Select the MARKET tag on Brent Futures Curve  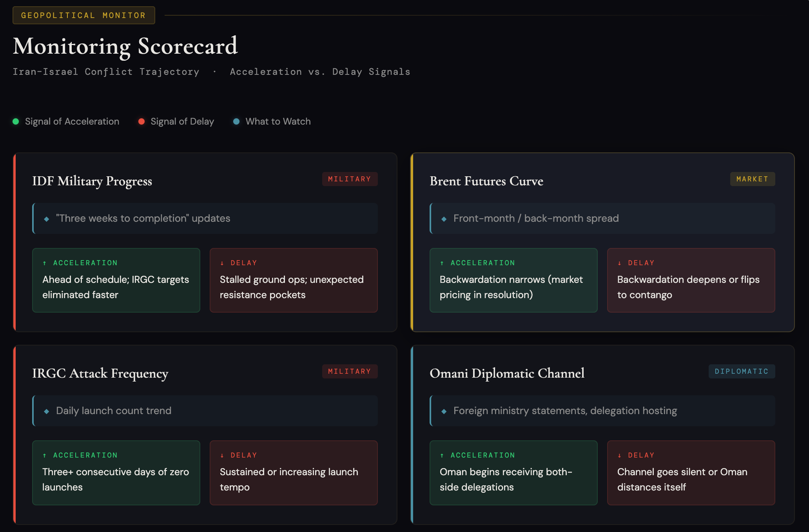point(752,179)
